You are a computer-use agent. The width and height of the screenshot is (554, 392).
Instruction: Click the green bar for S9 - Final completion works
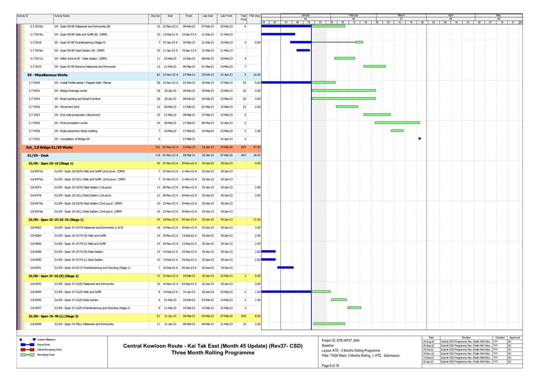pos(397,123)
